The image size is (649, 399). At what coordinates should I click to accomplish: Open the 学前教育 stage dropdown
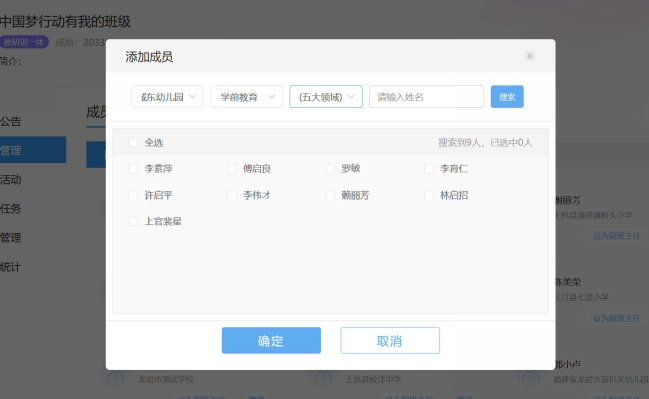tap(246, 97)
